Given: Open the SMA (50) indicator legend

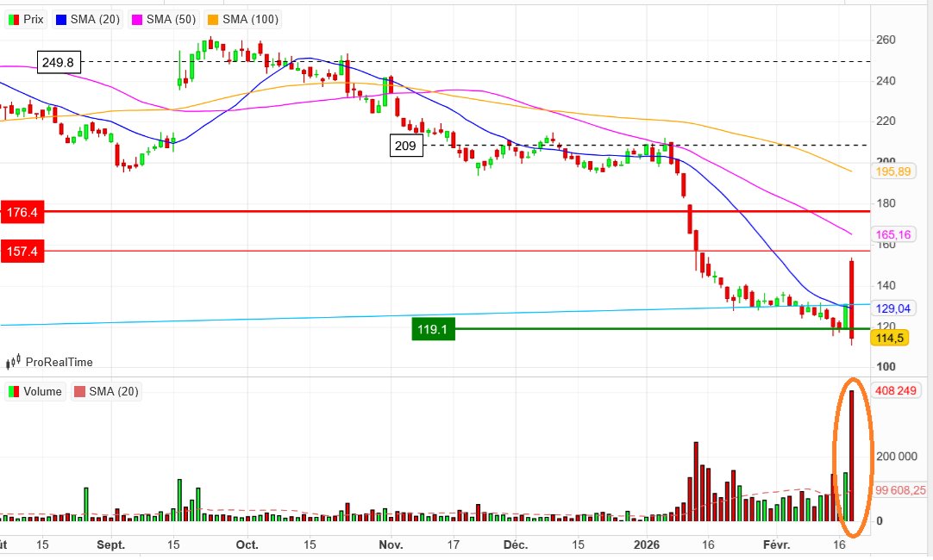Looking at the screenshot, I should [164, 20].
